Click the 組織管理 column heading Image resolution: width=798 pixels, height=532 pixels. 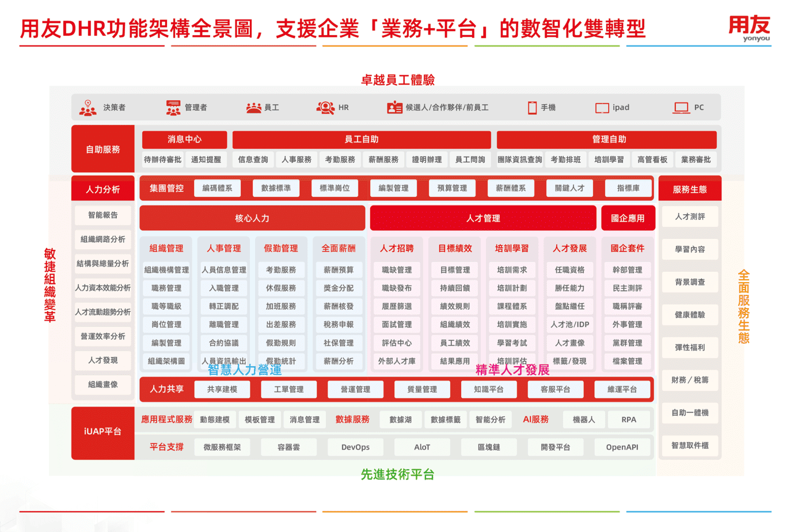pyautogui.click(x=166, y=248)
